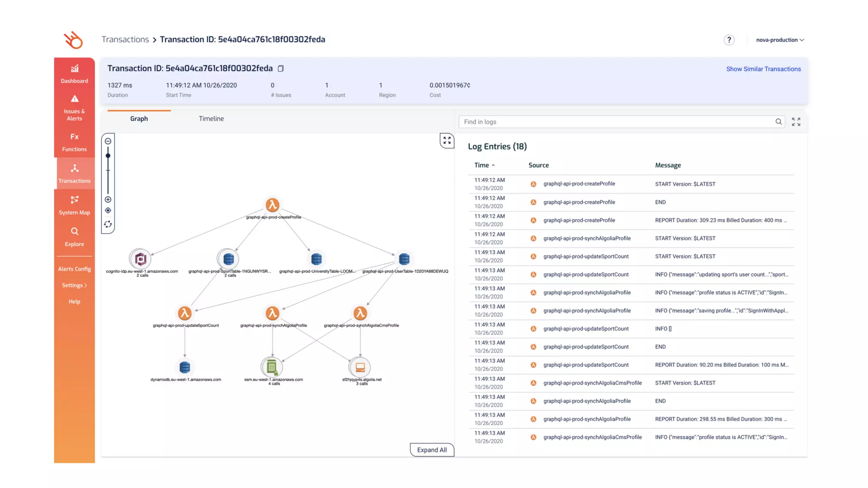The width and height of the screenshot is (868, 488).
Task: Click the graph zoom out minus icon
Action: coord(108,141)
